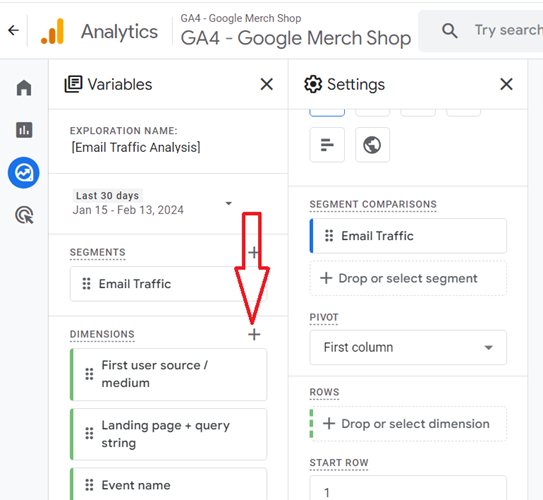Select Email Traffic segment in Variables panel
The width and height of the screenshot is (543, 500).
[x=168, y=284]
